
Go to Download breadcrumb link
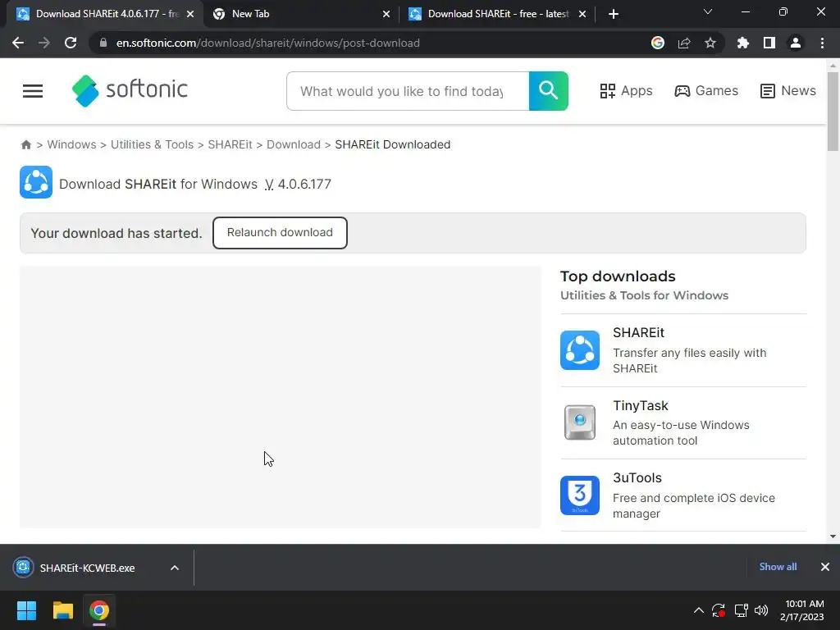(x=294, y=144)
